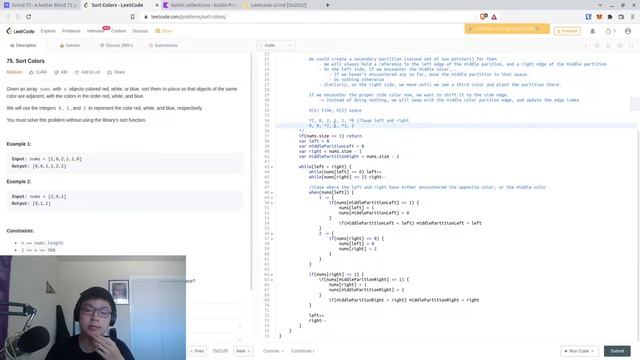This screenshot has width=640, height=360.
Task: Collapse the while loop fold arrow at line 43
Action: (x=272, y=167)
